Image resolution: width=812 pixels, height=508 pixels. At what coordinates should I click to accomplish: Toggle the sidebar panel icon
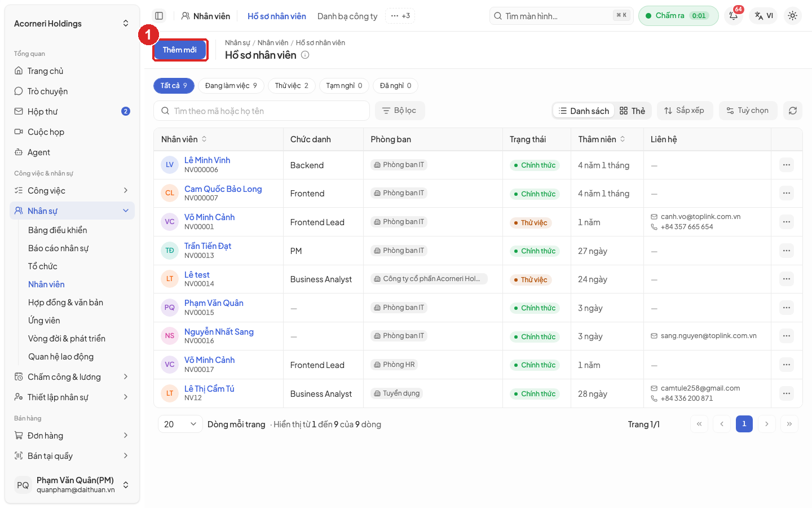(159, 16)
